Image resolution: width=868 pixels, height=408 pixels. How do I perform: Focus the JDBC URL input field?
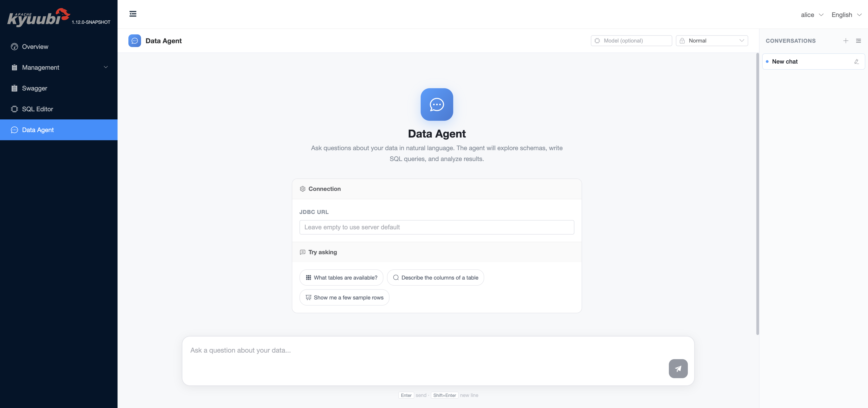tap(436, 227)
